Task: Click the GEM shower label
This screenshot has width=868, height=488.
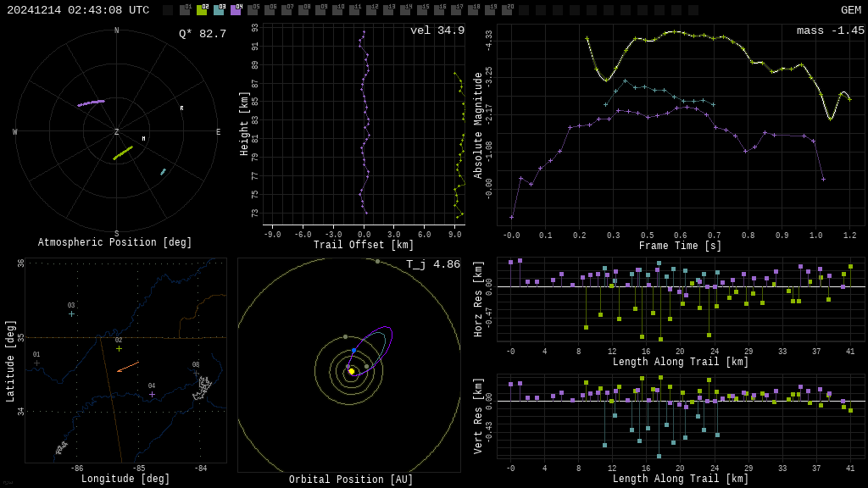Action: point(850,10)
